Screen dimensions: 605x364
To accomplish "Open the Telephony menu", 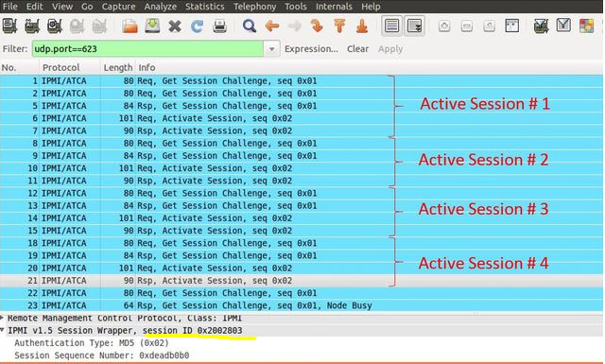I will click(254, 7).
